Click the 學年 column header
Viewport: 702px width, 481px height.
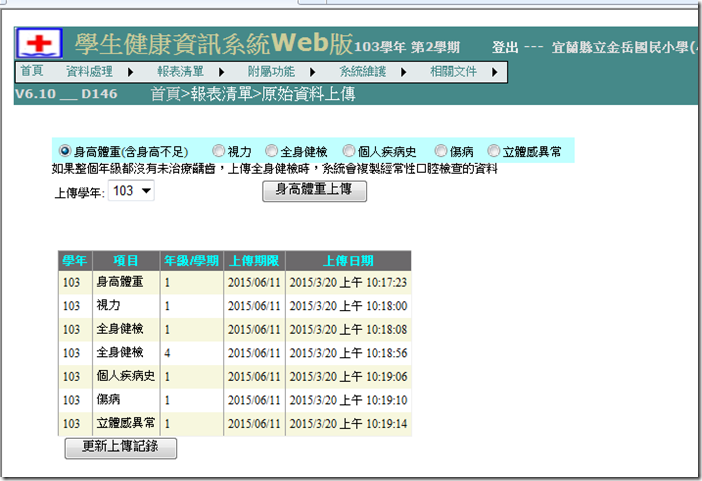point(75,261)
